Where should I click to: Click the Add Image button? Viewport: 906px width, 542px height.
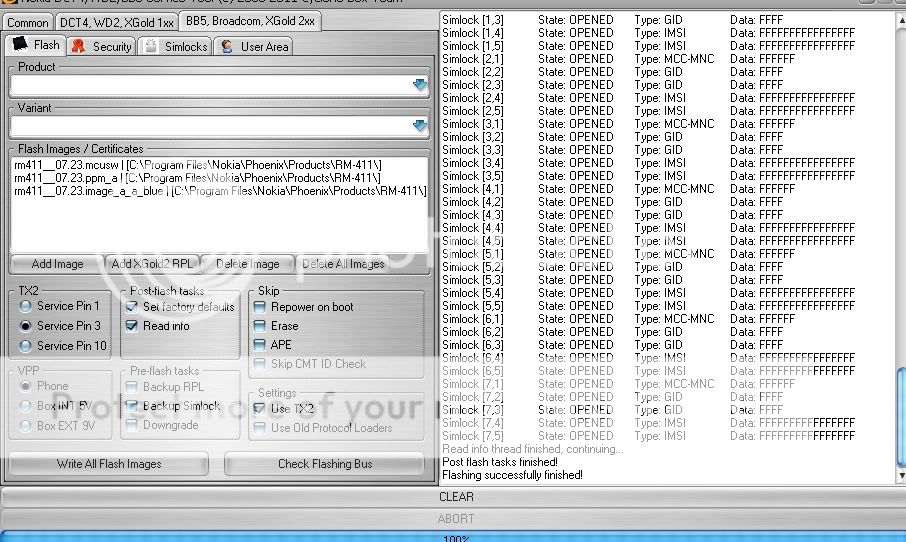57,263
